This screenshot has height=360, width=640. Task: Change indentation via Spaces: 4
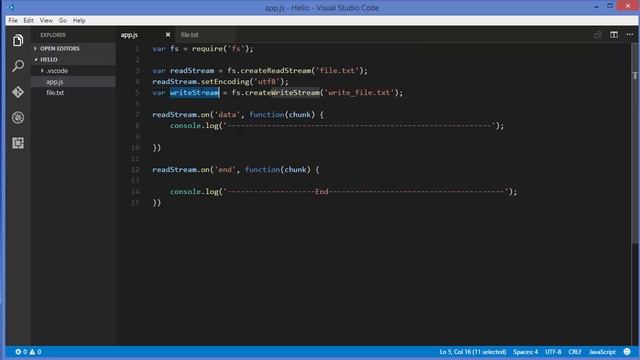[x=526, y=351]
